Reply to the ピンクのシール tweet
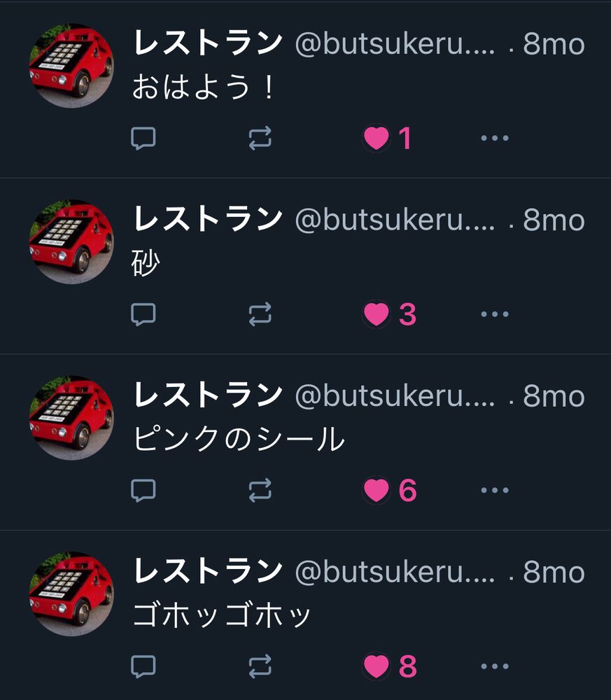 tap(143, 490)
